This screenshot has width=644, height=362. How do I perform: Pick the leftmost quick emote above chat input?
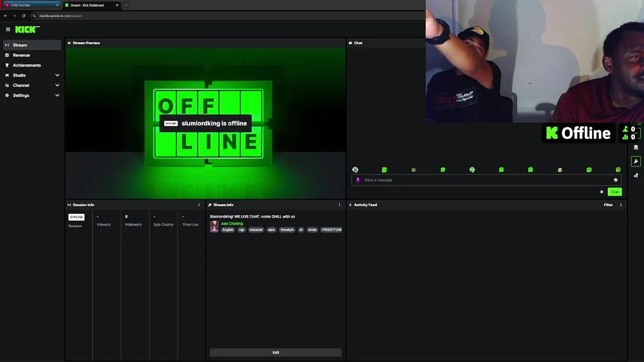click(355, 170)
